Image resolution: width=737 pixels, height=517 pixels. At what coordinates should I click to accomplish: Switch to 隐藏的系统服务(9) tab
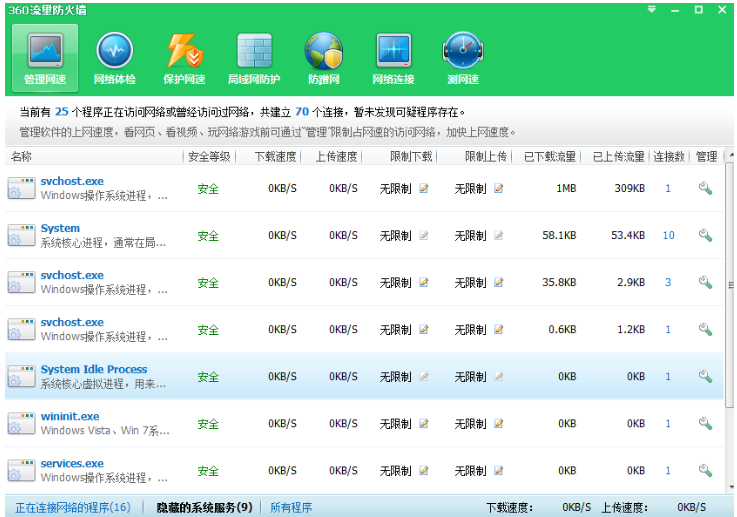point(204,507)
